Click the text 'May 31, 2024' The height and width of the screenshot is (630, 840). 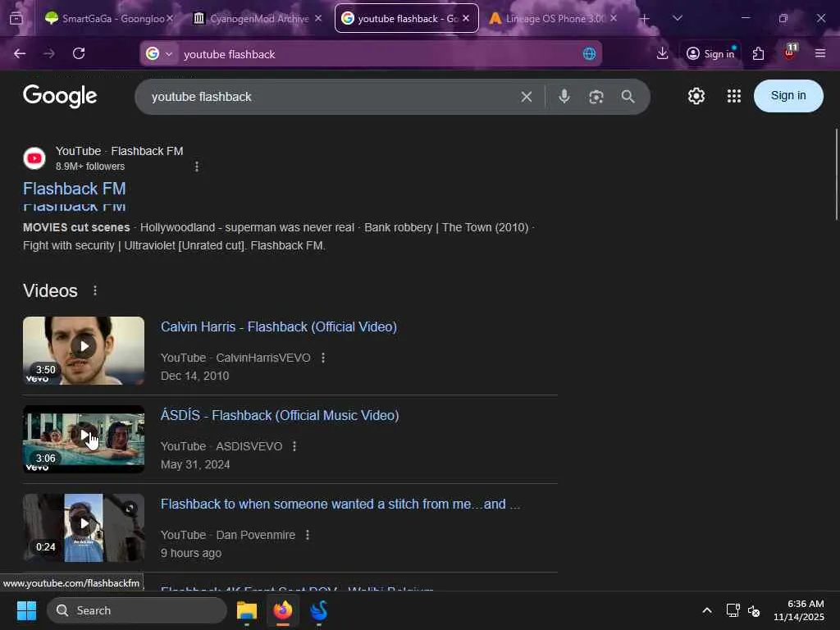click(x=195, y=464)
